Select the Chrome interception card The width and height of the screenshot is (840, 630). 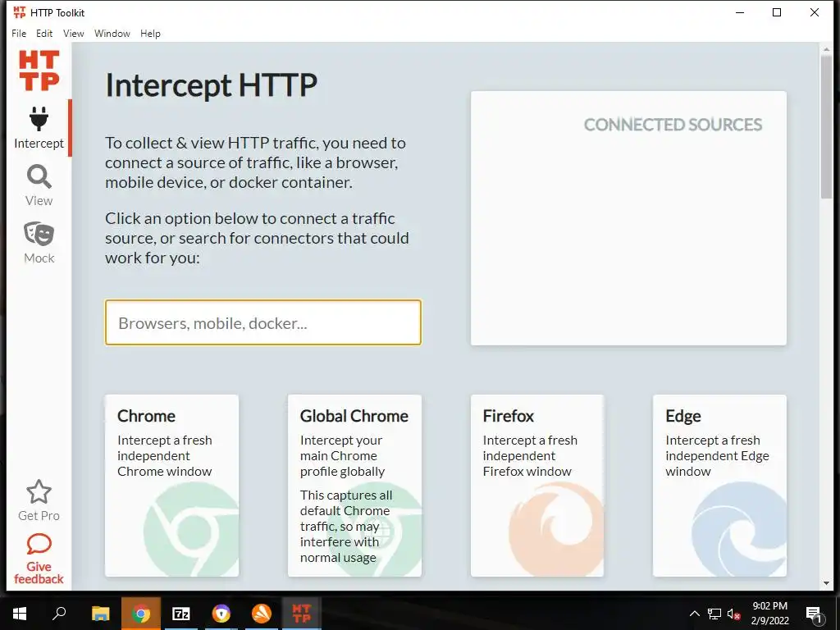tap(171, 486)
